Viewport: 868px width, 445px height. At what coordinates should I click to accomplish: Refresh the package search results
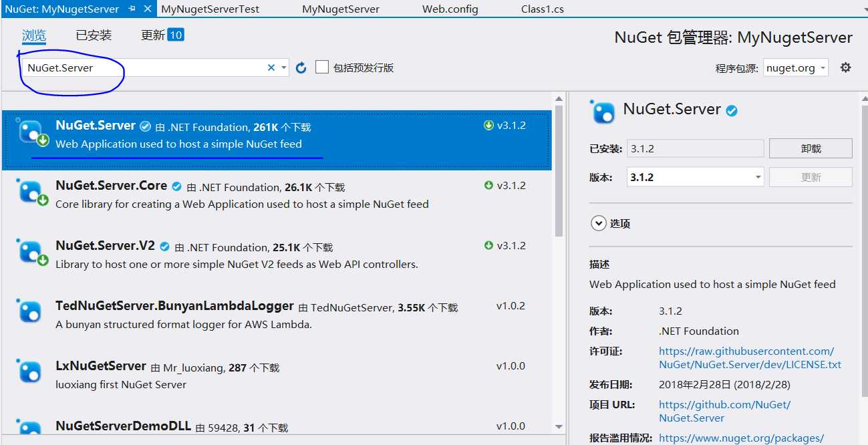[301, 67]
